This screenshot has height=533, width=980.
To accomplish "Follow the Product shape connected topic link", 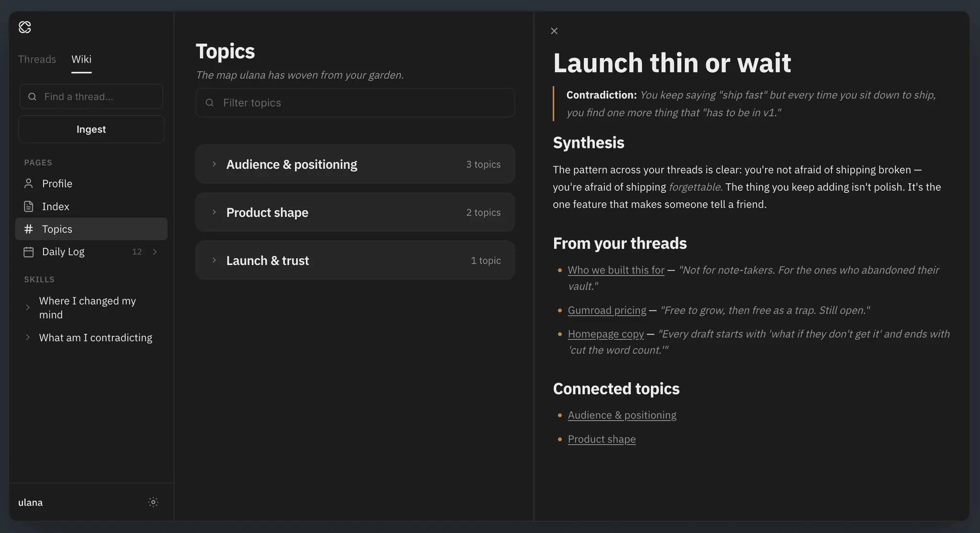I will tap(601, 439).
